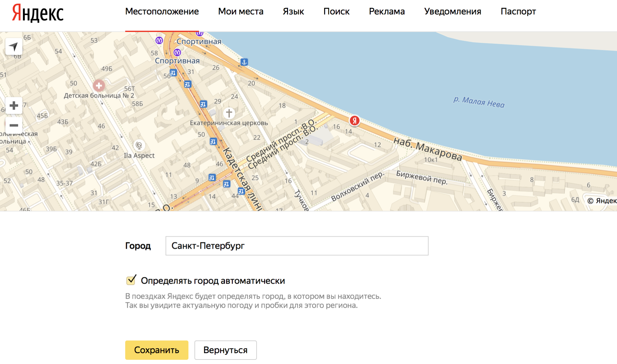Go to the Реклама tab
The image size is (617, 364).
click(387, 11)
